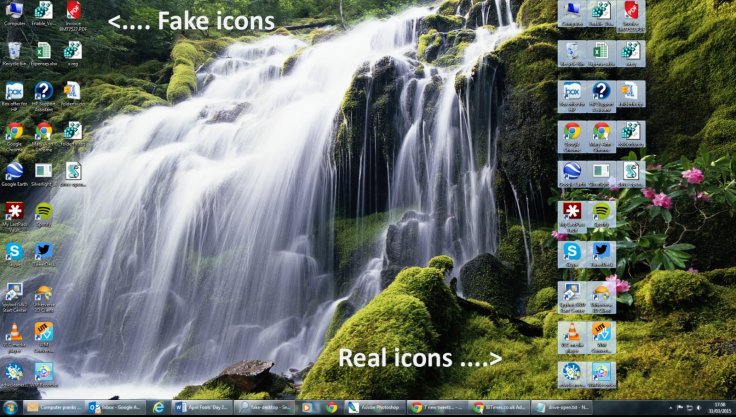736x417 pixels.
Task: Open the highlighted real Google Earth icon
Action: pos(571,171)
